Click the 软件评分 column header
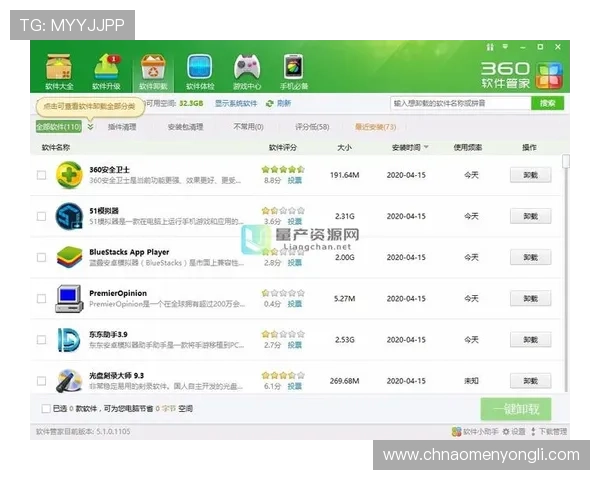600x480 pixels. point(283,147)
